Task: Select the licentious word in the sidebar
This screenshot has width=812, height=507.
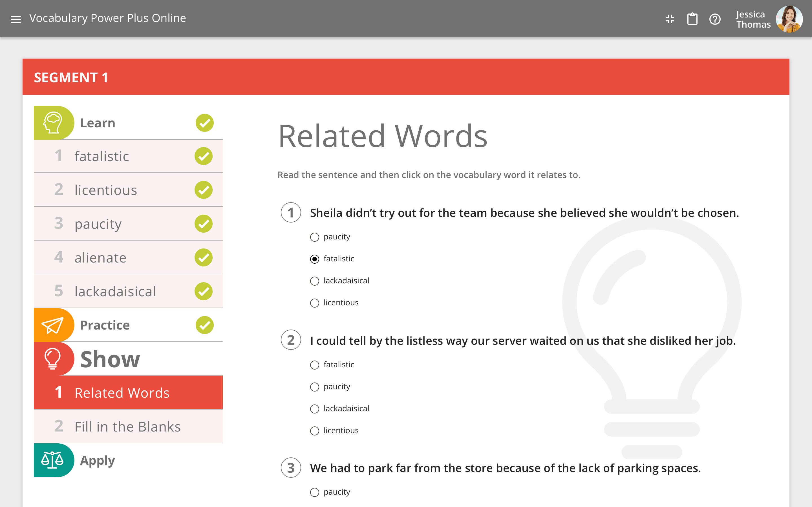Action: tap(105, 190)
